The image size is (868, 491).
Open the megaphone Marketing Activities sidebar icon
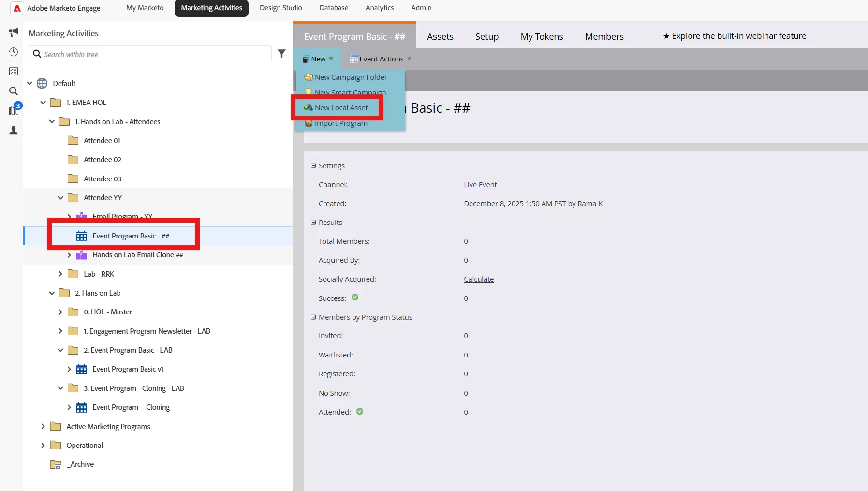[14, 32]
